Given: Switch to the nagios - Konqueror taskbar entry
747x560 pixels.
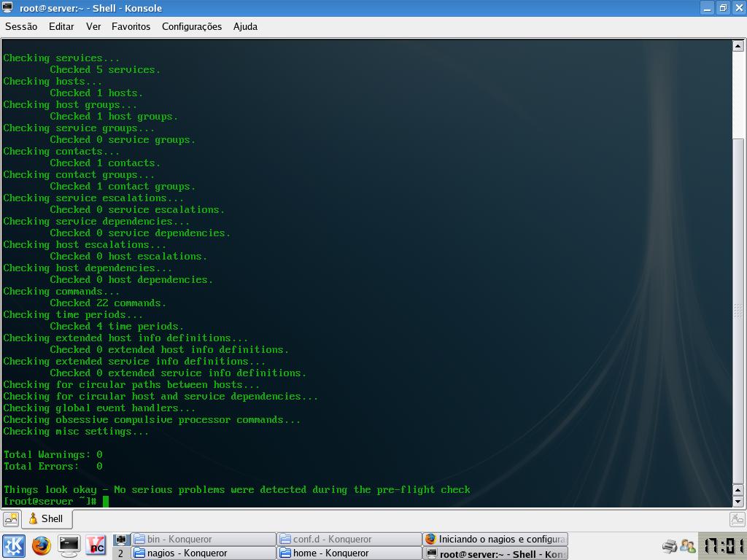Looking at the screenshot, I should 204,553.
